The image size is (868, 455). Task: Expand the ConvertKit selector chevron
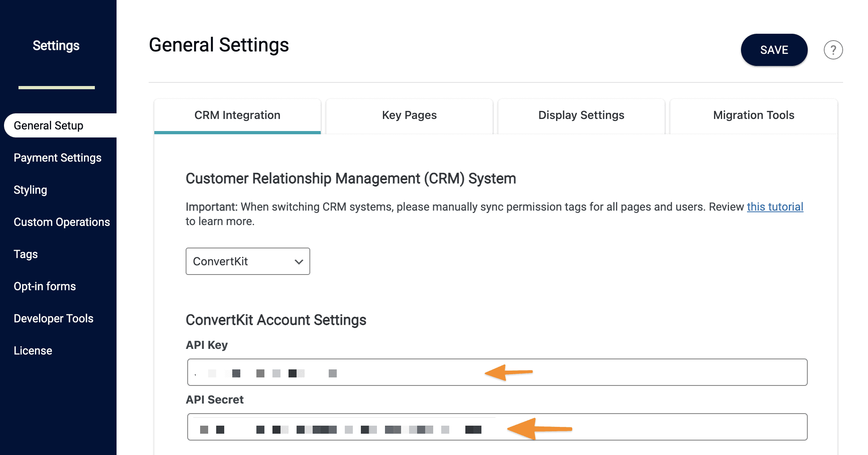click(x=298, y=261)
